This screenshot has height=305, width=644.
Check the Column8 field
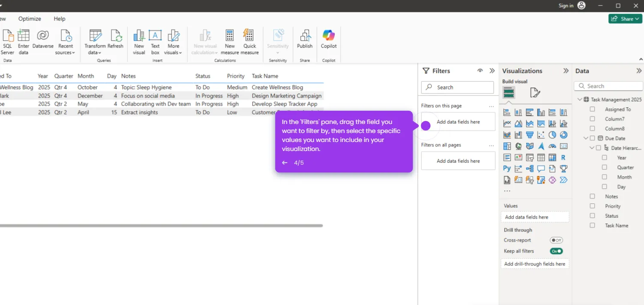pos(593,128)
